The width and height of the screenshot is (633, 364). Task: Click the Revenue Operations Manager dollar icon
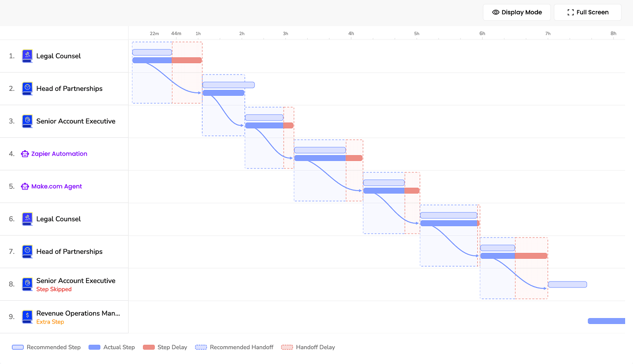pyautogui.click(x=27, y=317)
